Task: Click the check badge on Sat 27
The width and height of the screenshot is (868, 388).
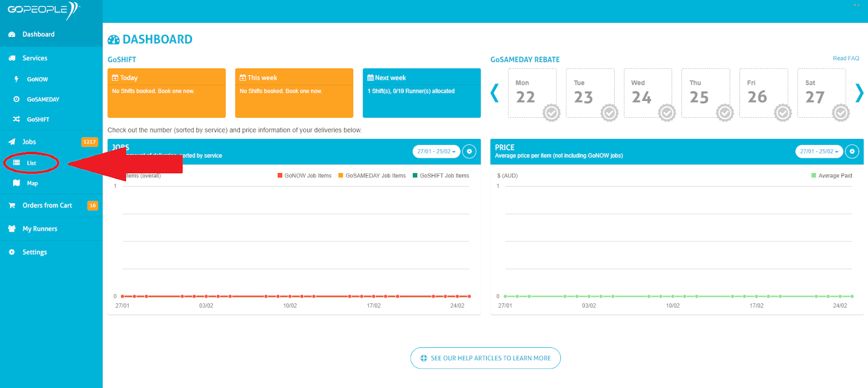Action: (x=841, y=113)
